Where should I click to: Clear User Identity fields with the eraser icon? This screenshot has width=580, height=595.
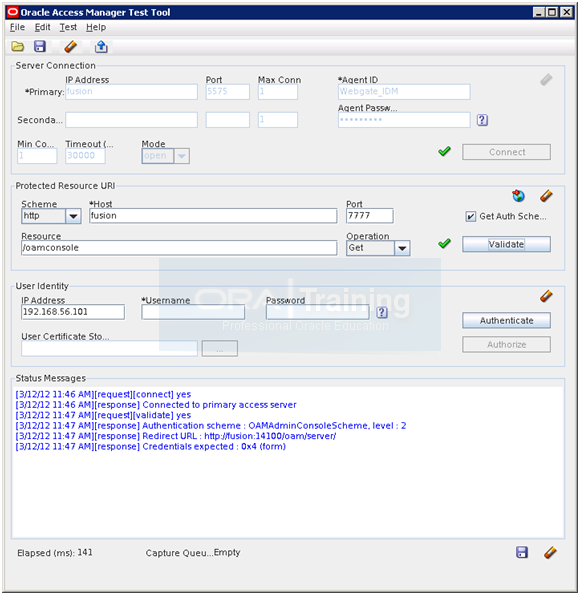point(546,296)
